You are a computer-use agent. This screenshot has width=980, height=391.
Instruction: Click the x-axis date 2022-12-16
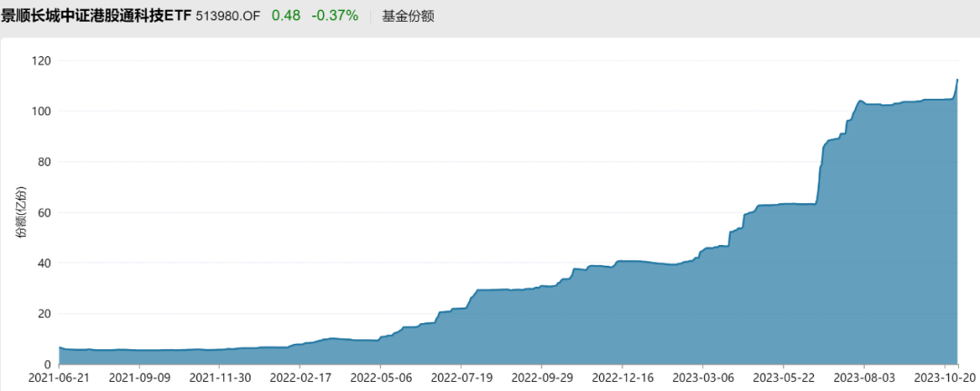622,378
